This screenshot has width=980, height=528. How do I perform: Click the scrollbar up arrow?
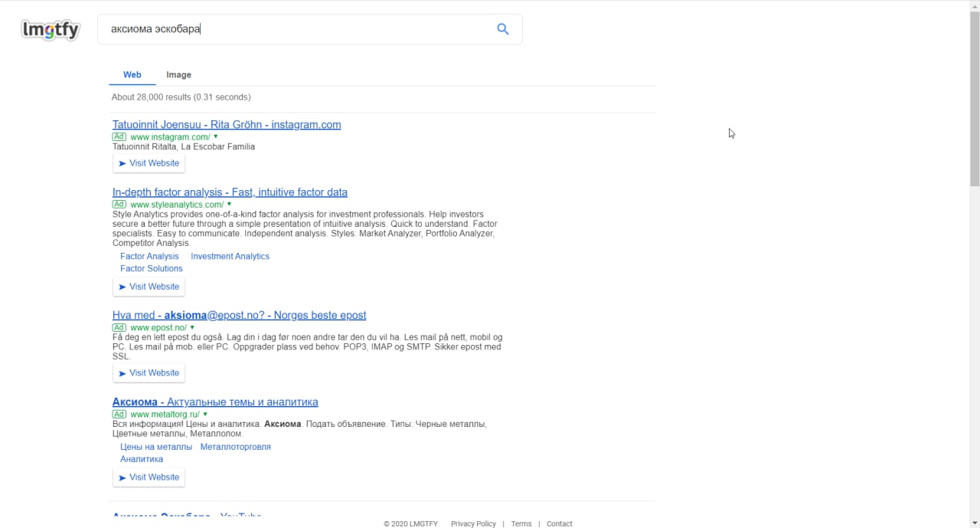pyautogui.click(x=975, y=5)
